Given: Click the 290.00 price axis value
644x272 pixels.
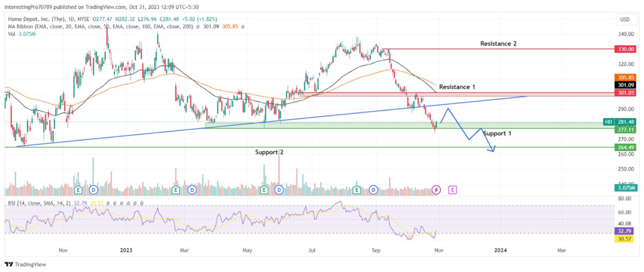Looking at the screenshot, I should coord(625,109).
